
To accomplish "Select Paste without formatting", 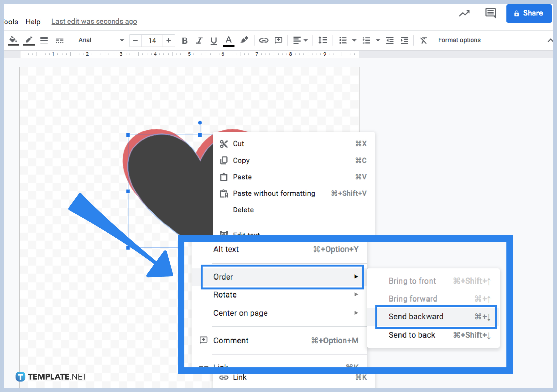I will [x=294, y=193].
